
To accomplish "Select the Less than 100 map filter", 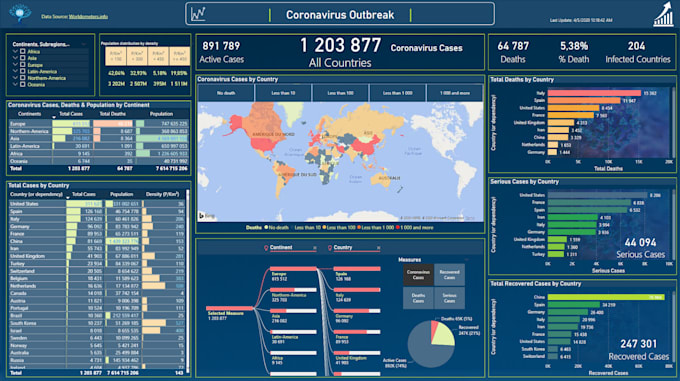I will pyautogui.click(x=340, y=93).
